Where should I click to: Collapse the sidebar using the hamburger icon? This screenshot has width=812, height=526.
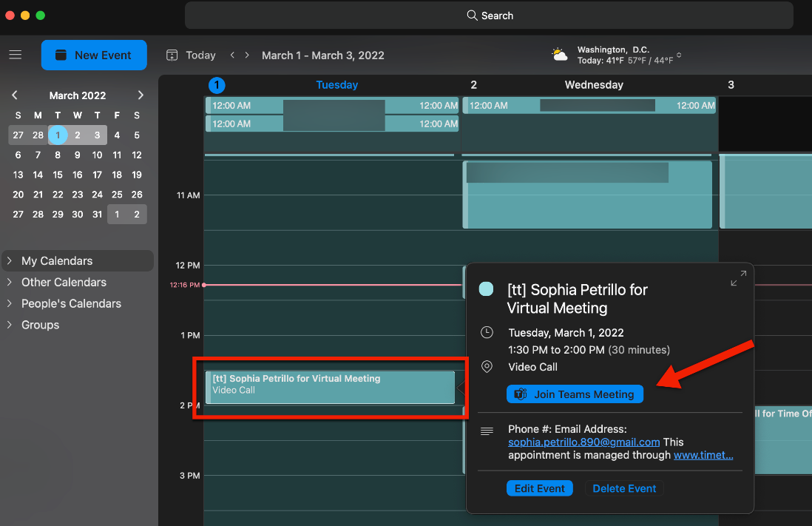tap(15, 55)
